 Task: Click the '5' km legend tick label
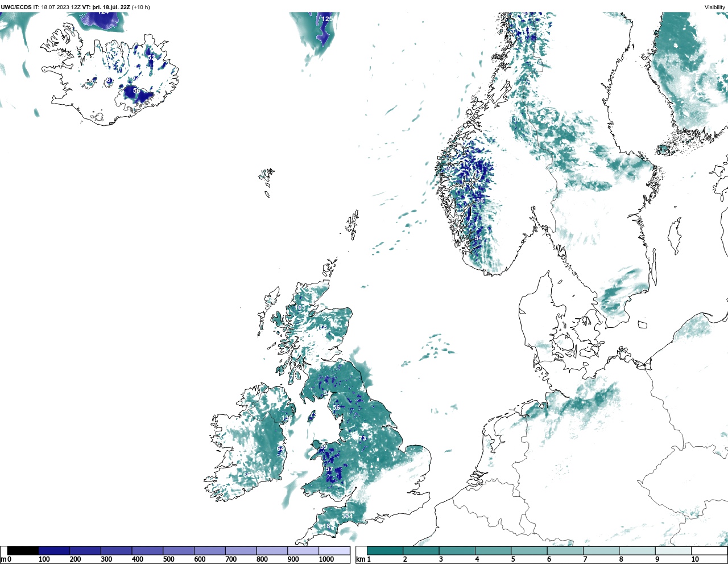pyautogui.click(x=513, y=559)
